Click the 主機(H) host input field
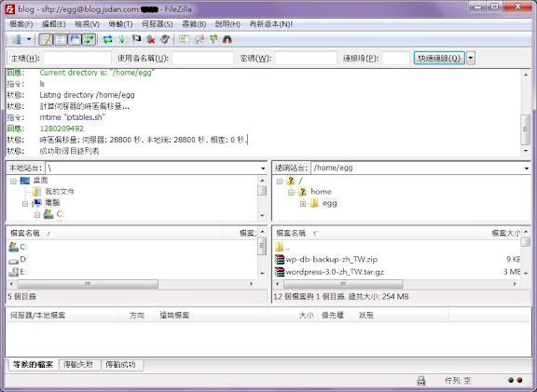 click(x=77, y=58)
